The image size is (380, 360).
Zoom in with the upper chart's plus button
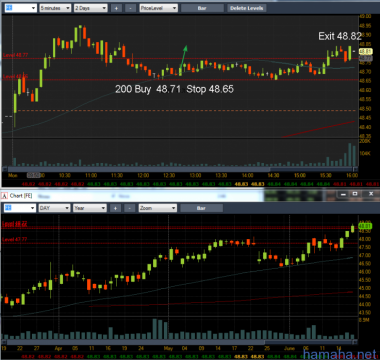click(116, 8)
